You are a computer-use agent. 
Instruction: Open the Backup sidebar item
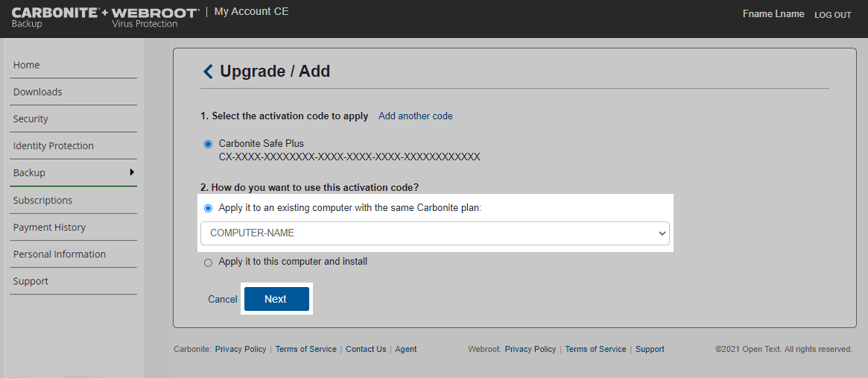[74, 173]
